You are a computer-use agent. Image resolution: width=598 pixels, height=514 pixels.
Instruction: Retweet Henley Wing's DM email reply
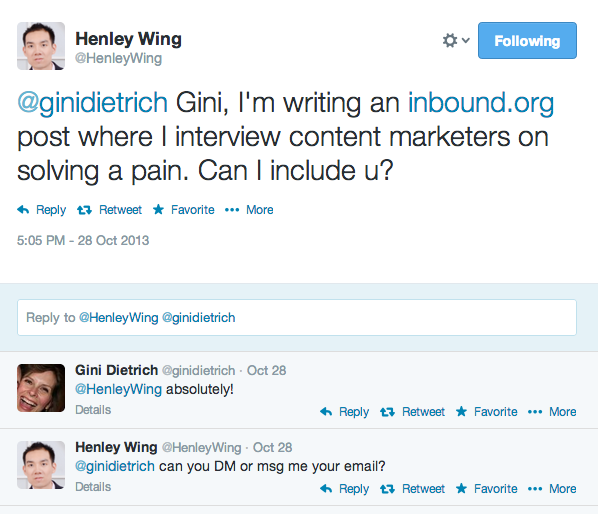413,489
